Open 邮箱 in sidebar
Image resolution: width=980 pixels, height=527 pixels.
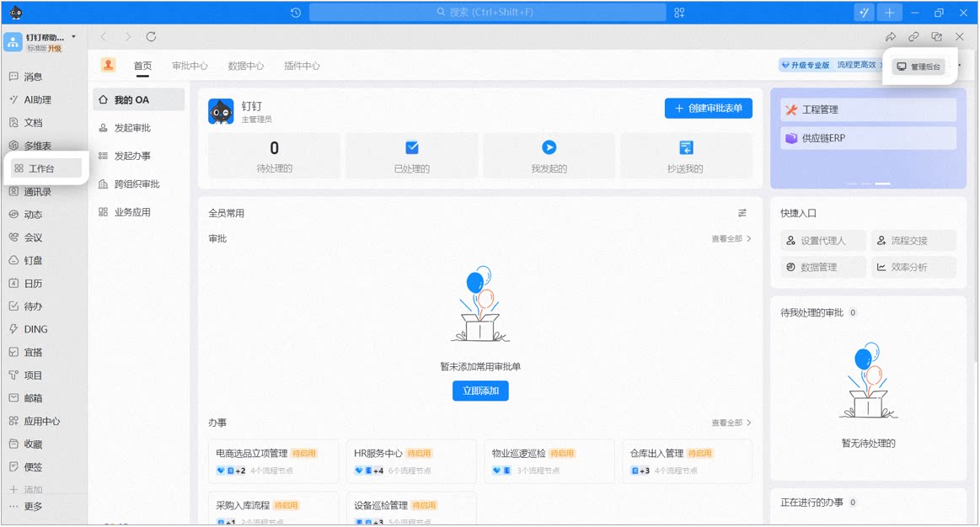(26, 398)
